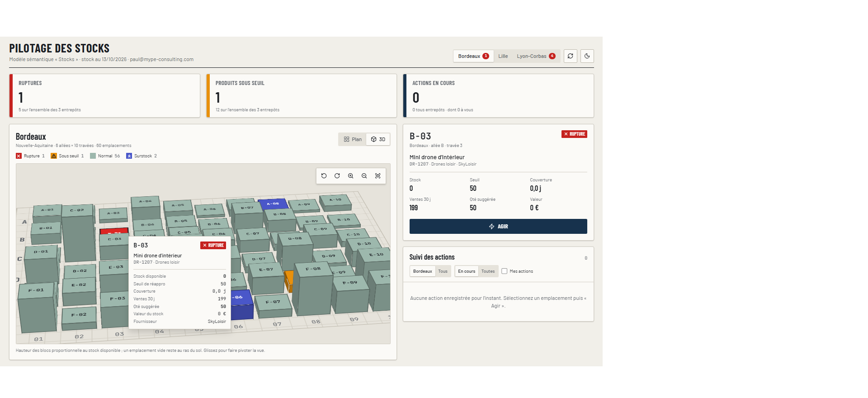Click the blue Surstock legend icon
Screen dimensions: 868x398
coord(129,156)
